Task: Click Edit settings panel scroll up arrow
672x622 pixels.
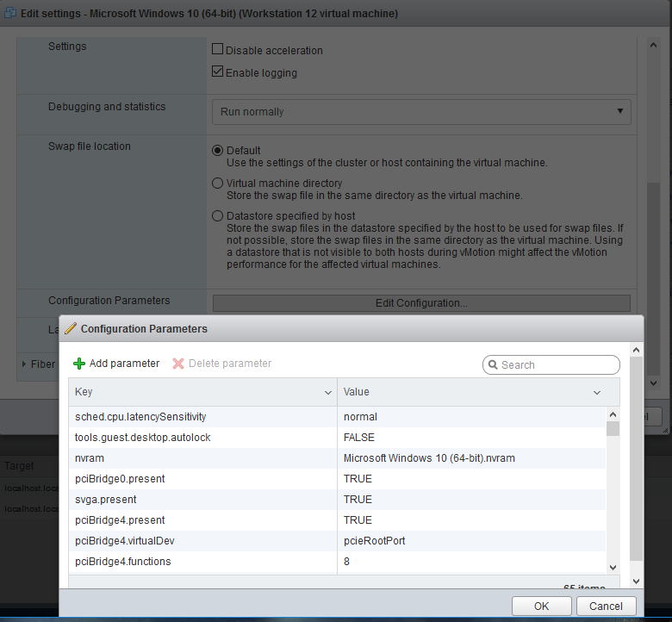Action: pyautogui.click(x=653, y=45)
